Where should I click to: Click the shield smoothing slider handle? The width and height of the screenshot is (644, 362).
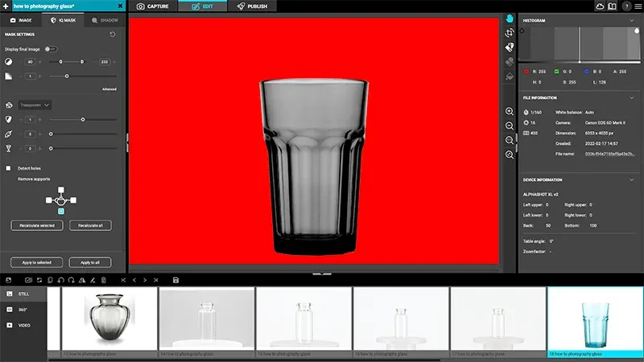coord(83,119)
